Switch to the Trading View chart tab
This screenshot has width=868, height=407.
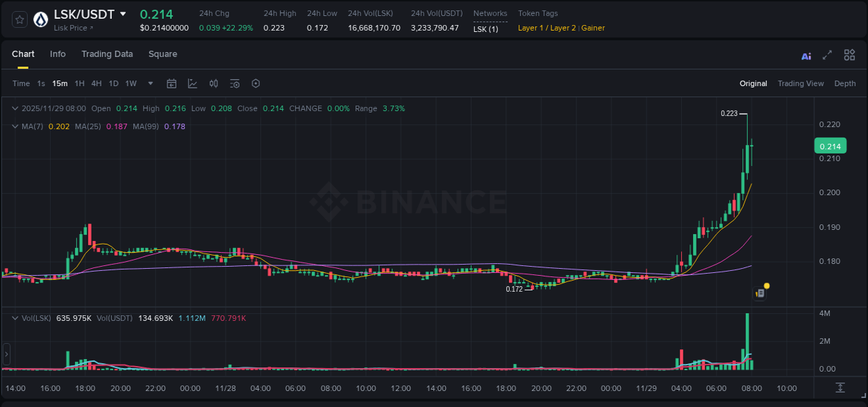[800, 83]
